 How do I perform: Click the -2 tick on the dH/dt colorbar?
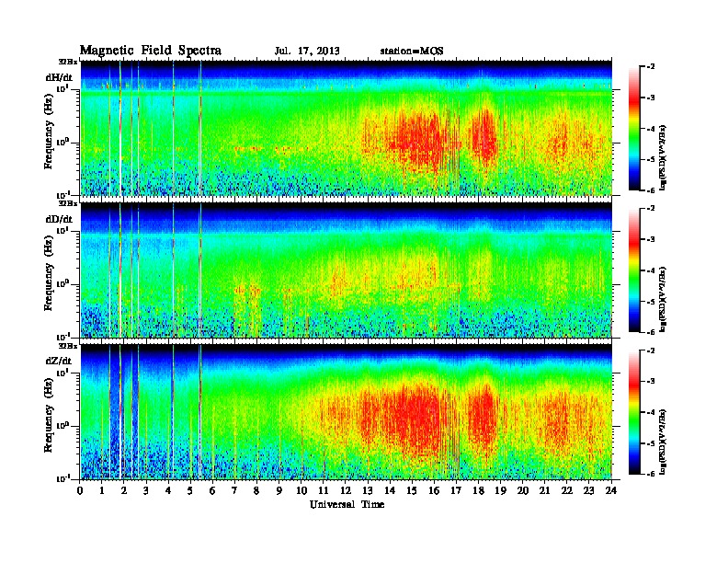pyautogui.click(x=651, y=67)
